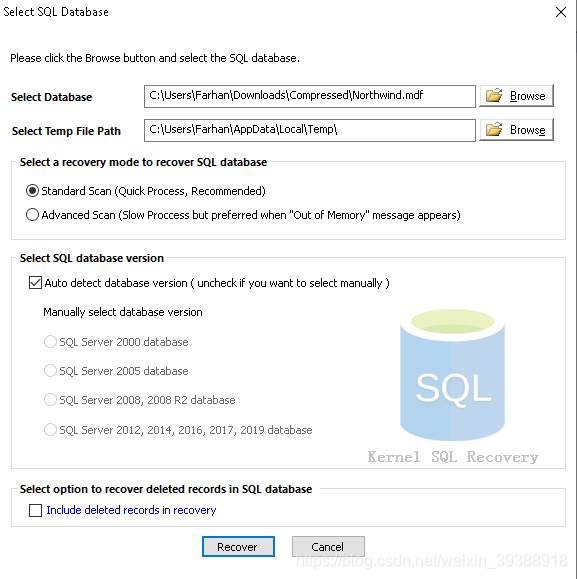The image size is (577, 579).
Task: Focus the Select Temp File Path field
Action: pos(310,130)
